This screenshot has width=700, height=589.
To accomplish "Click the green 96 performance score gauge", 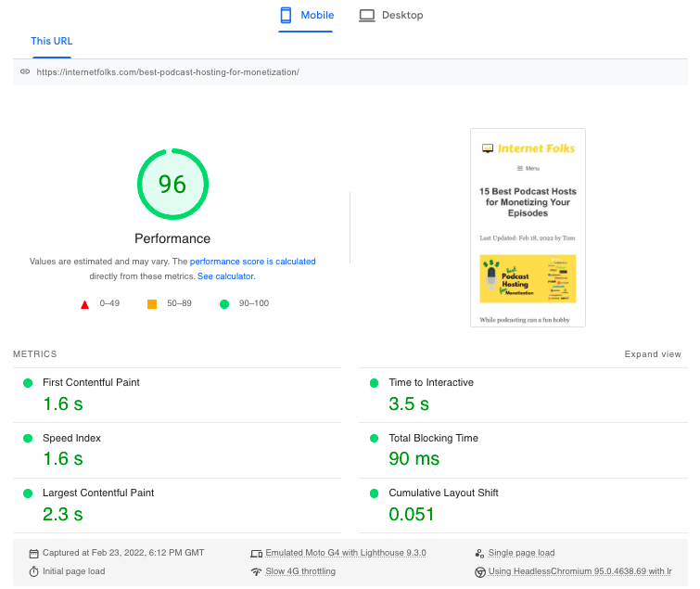I will pyautogui.click(x=172, y=184).
